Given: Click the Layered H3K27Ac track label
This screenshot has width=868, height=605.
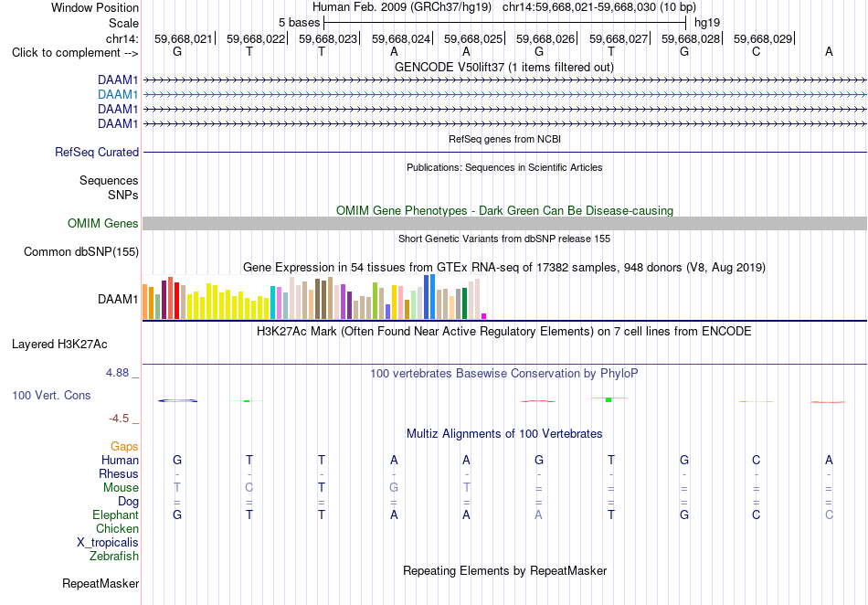Looking at the screenshot, I should tap(59, 345).
